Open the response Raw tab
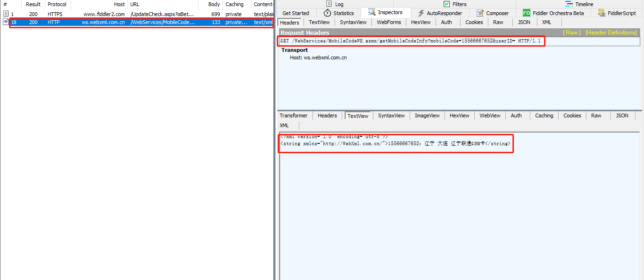The width and height of the screenshot is (644, 280). [x=596, y=115]
